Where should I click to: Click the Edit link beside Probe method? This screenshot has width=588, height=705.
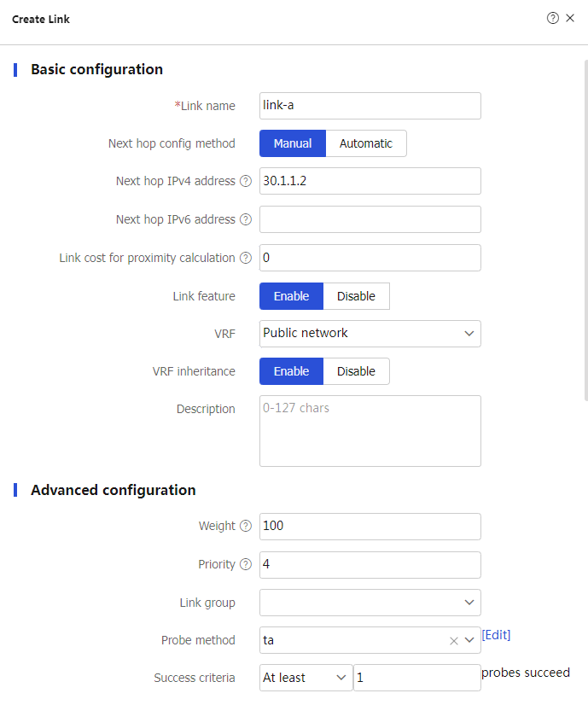pyautogui.click(x=496, y=635)
